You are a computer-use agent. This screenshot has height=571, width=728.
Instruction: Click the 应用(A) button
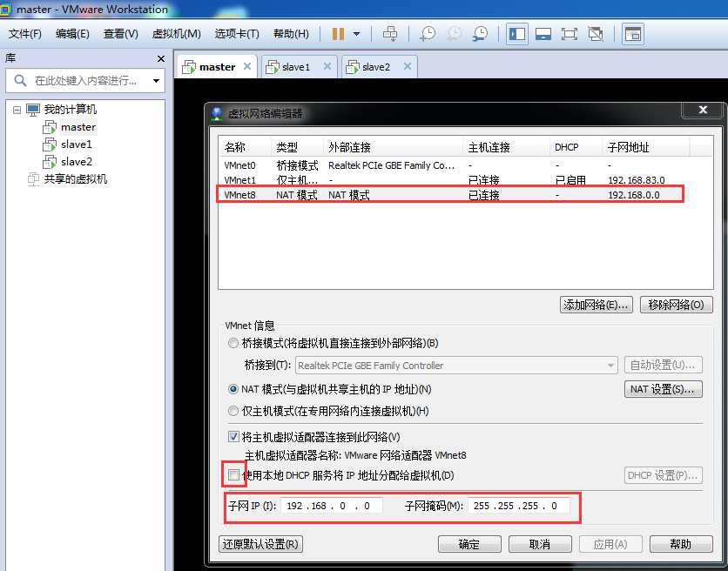point(610,544)
